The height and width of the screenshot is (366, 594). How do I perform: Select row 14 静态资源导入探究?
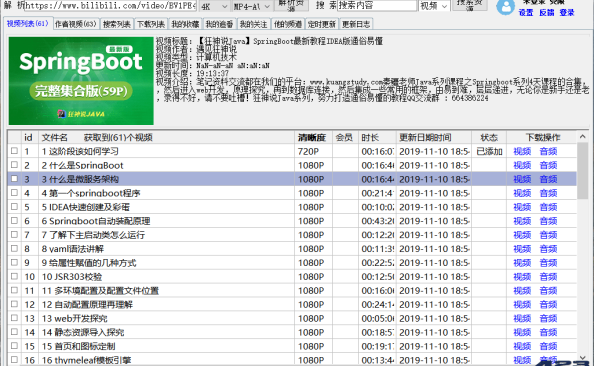click(x=292, y=332)
